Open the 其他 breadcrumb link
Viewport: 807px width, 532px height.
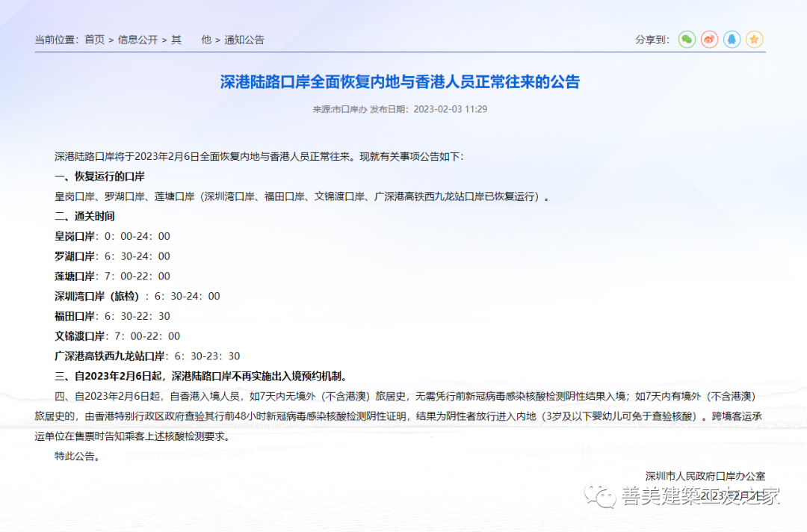point(191,40)
